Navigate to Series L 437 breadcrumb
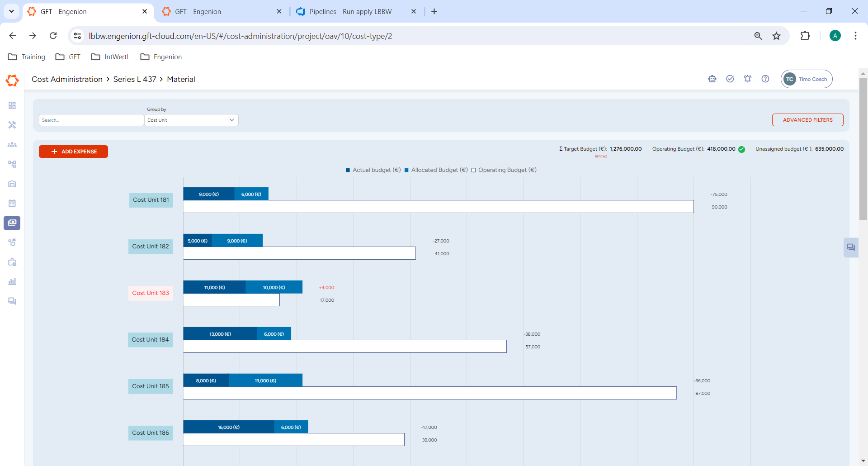This screenshot has width=868, height=466. point(135,79)
